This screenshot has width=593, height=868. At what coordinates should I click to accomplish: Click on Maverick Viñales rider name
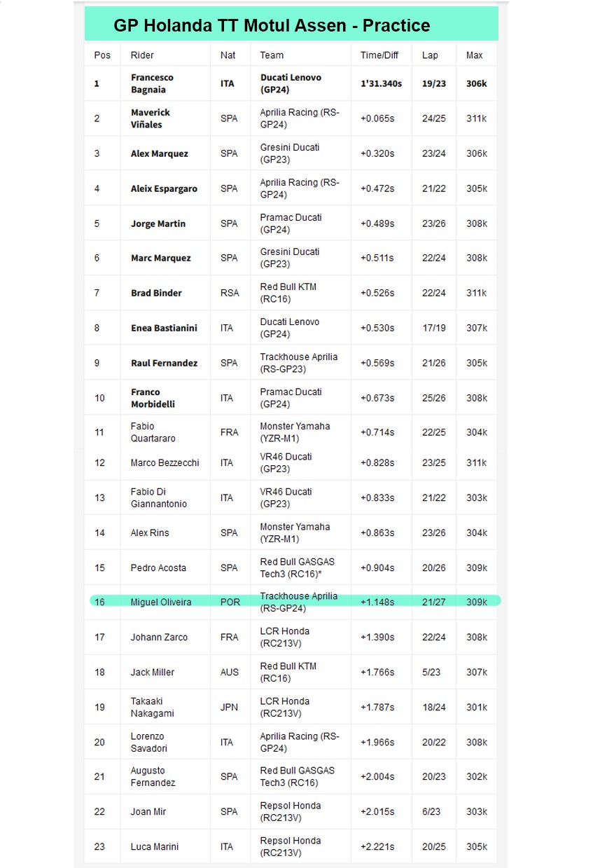[151, 118]
